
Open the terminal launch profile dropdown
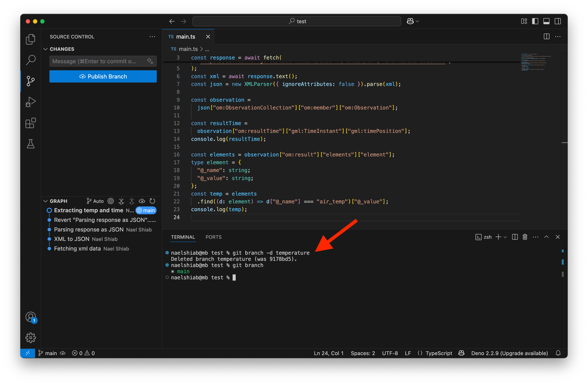coord(505,237)
